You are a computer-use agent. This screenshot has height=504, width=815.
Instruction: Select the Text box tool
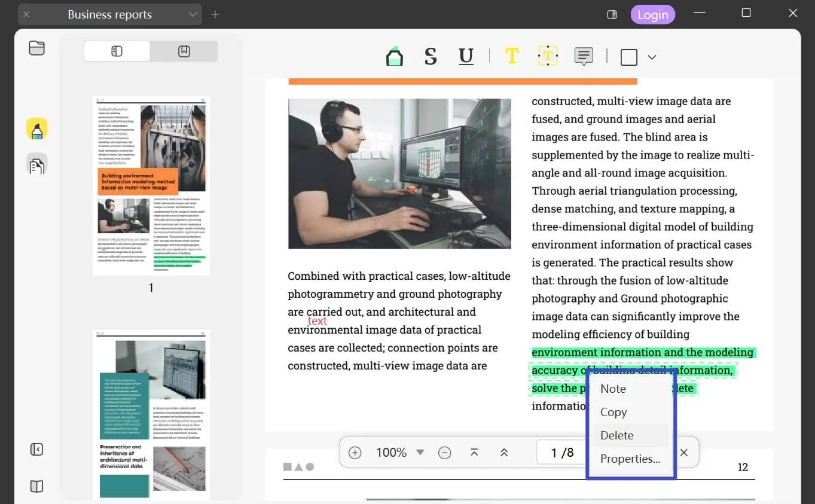(x=548, y=57)
